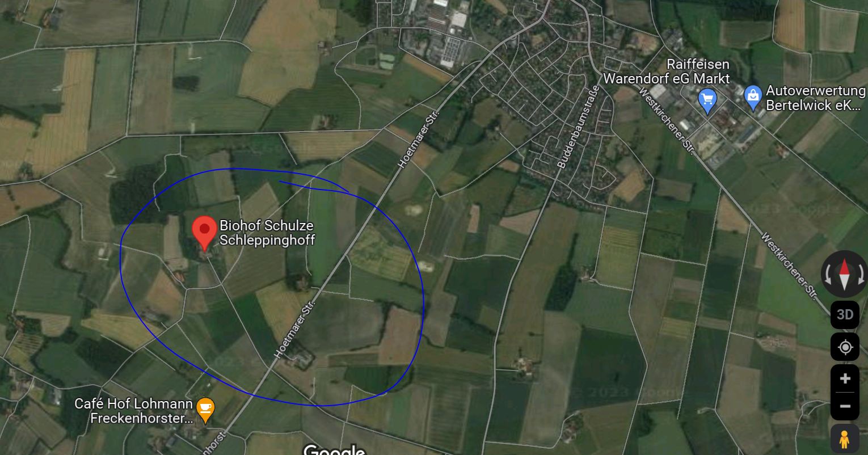This screenshot has height=455, width=868.
Task: Click the Autoverwertung Bertelwick shopping bag marker
Action: click(753, 98)
